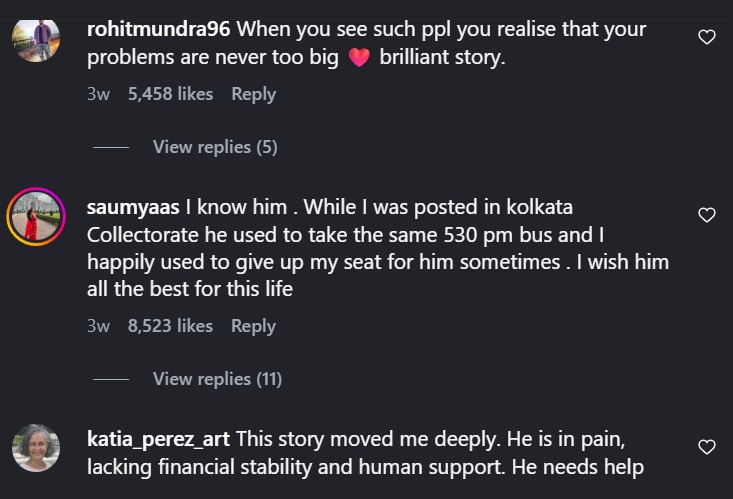Reply to saumyaas's comment

tap(253, 326)
